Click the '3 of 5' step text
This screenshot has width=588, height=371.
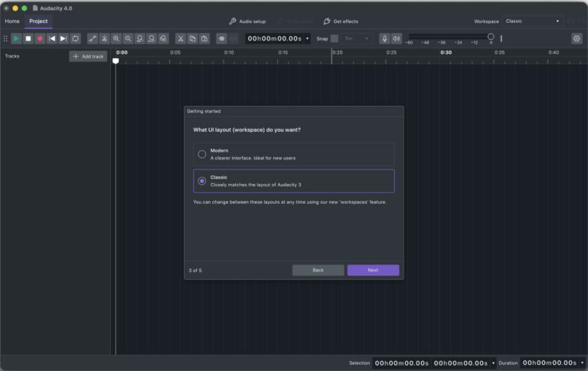195,271
